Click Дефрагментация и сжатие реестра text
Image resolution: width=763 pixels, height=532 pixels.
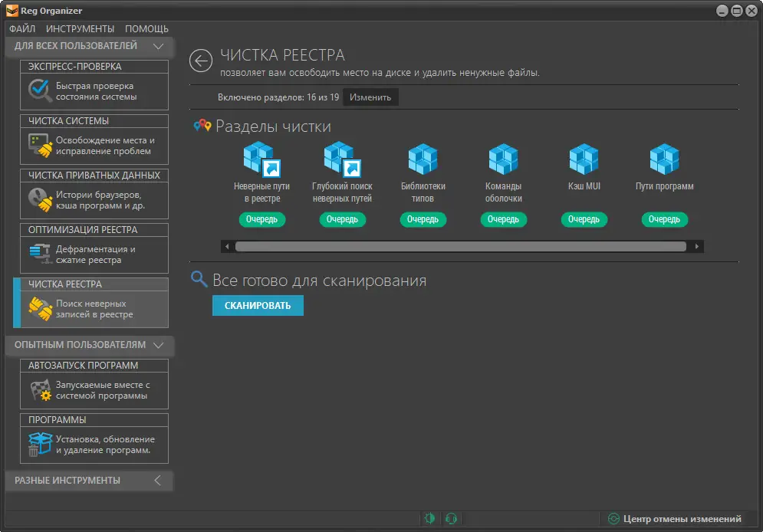[95, 255]
